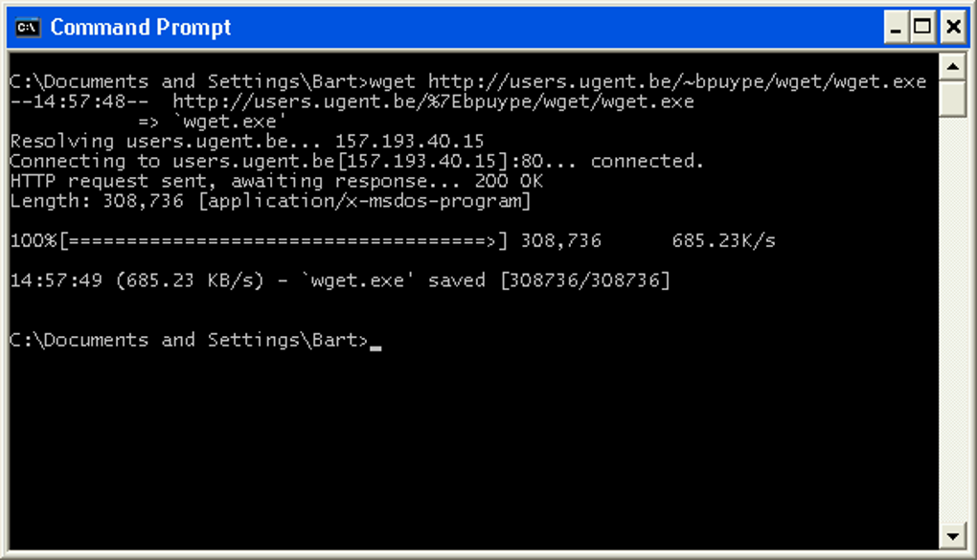Screen dimensions: 977x560
Task: Click the 685.23K/s speed value
Action: pyautogui.click(x=723, y=241)
